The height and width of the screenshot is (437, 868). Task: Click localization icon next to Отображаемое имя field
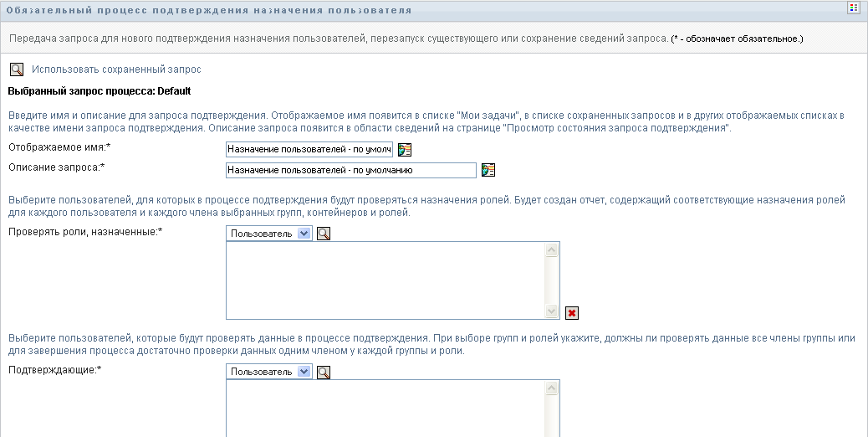point(405,150)
